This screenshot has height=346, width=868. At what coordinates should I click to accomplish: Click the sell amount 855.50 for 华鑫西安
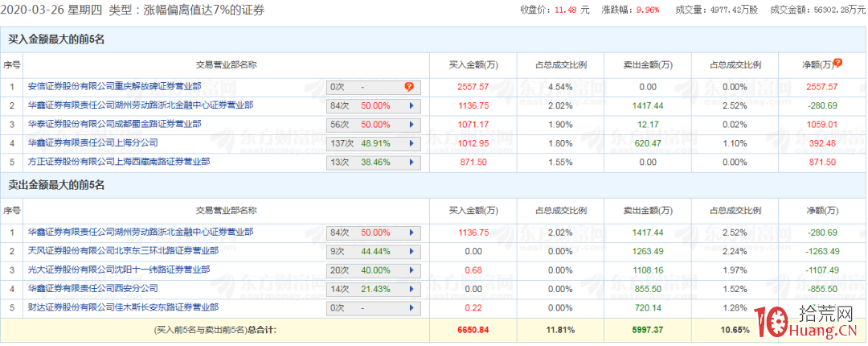[x=647, y=290]
